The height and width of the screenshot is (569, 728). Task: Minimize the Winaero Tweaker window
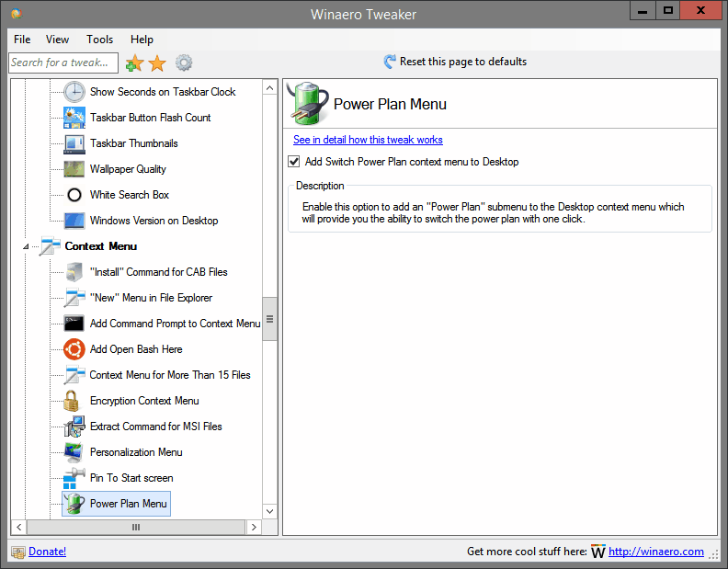pyautogui.click(x=643, y=10)
